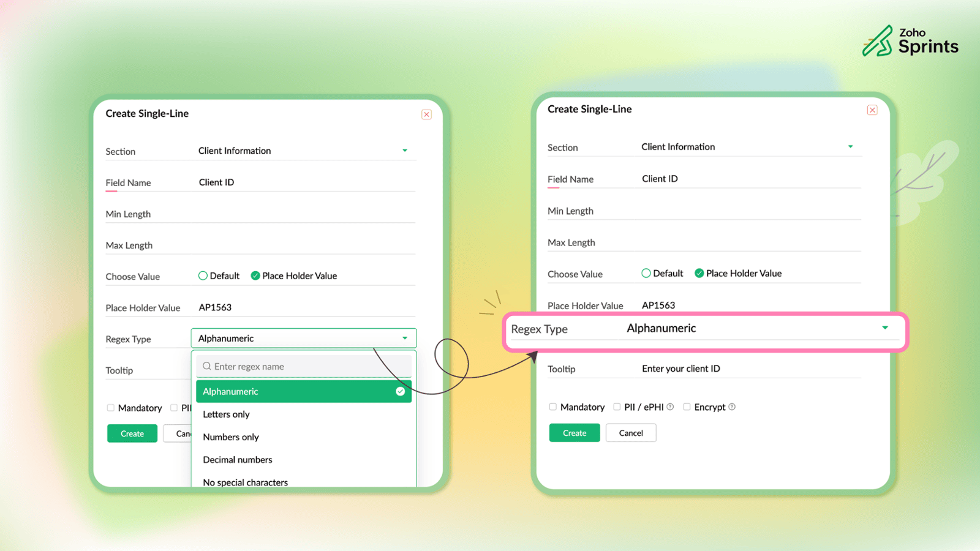Select the Default radio button in left dialog
980x551 pixels.
click(x=203, y=275)
